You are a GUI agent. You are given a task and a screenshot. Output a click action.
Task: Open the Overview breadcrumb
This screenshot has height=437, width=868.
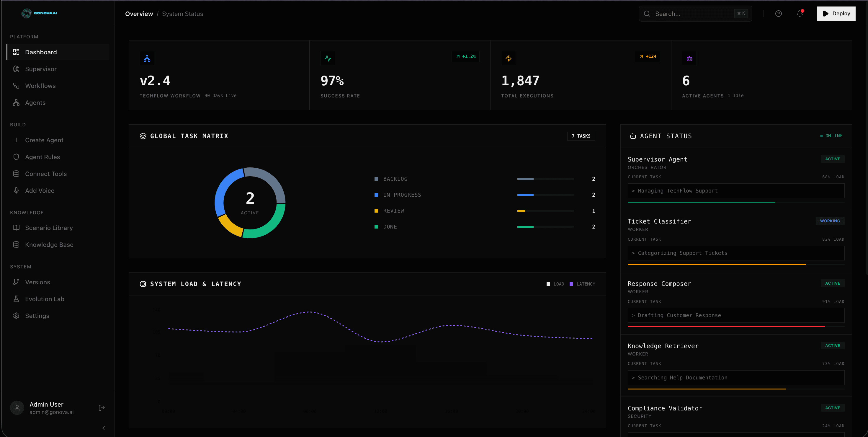click(139, 14)
